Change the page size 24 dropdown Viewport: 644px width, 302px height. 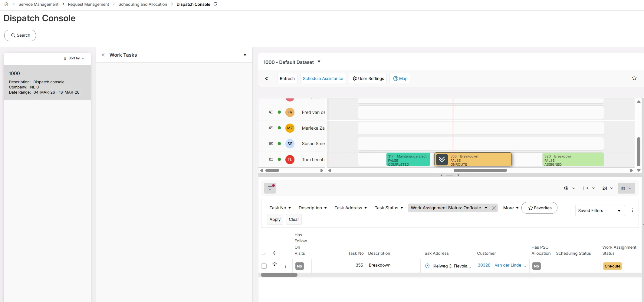(x=608, y=188)
